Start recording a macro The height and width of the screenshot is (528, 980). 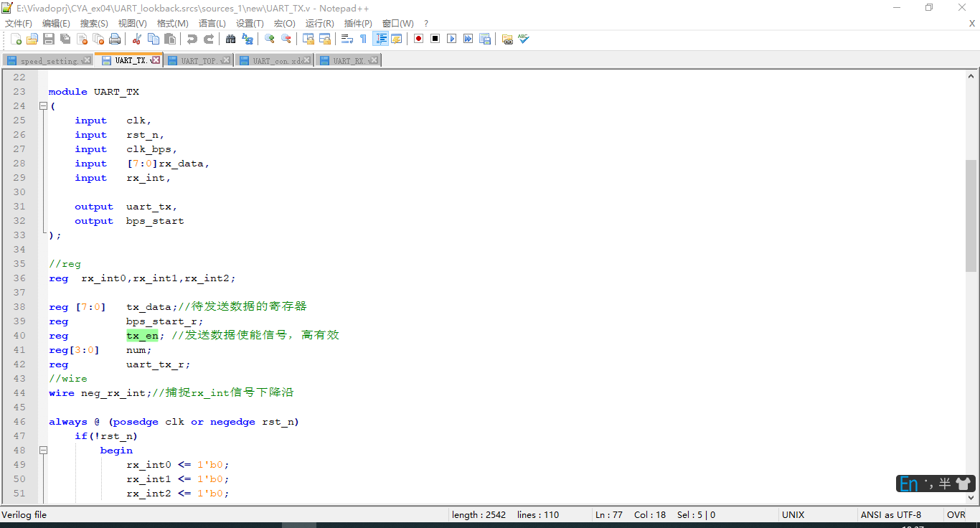417,39
